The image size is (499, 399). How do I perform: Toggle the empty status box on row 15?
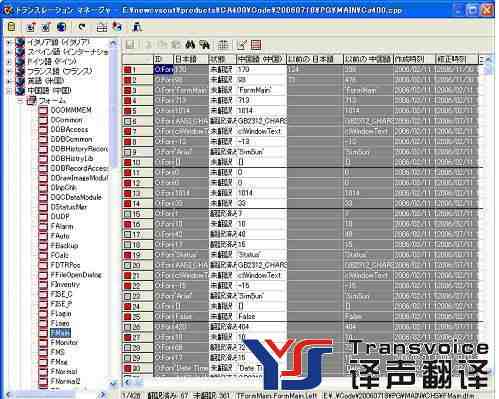(127, 214)
